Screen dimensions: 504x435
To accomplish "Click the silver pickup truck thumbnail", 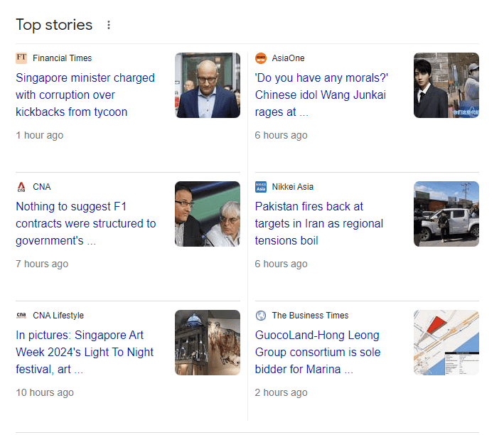I will pyautogui.click(x=446, y=214).
